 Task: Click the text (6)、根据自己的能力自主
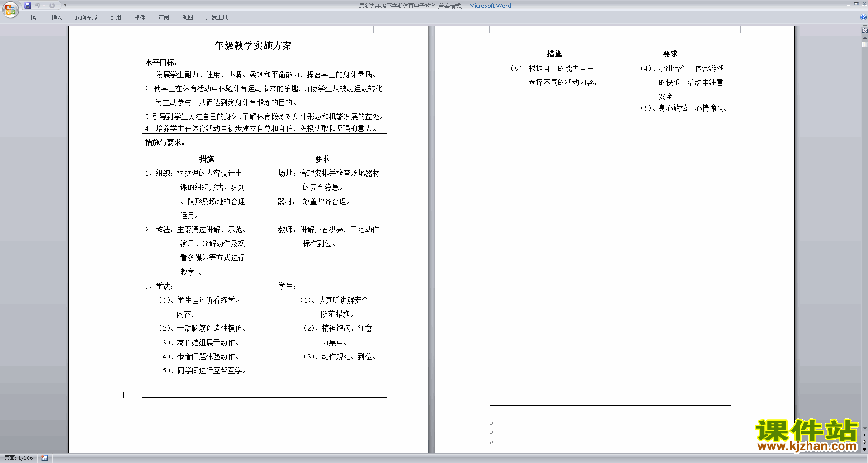552,69
